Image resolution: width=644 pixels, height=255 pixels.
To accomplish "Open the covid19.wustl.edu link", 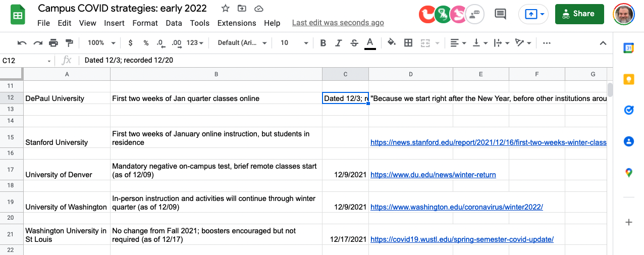I will click(x=462, y=239).
